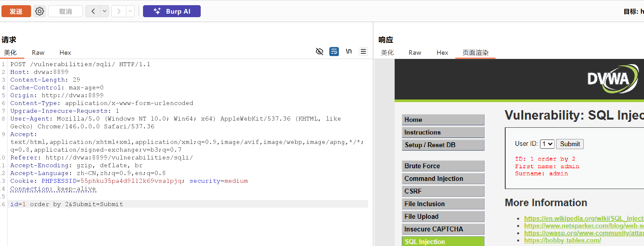
Task: Expand the User ID dropdown
Action: point(547,144)
